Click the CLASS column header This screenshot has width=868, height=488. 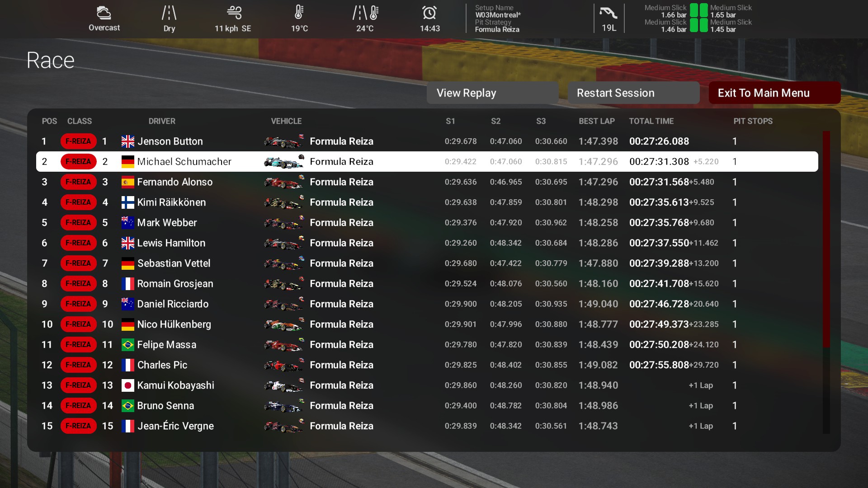pos(80,121)
